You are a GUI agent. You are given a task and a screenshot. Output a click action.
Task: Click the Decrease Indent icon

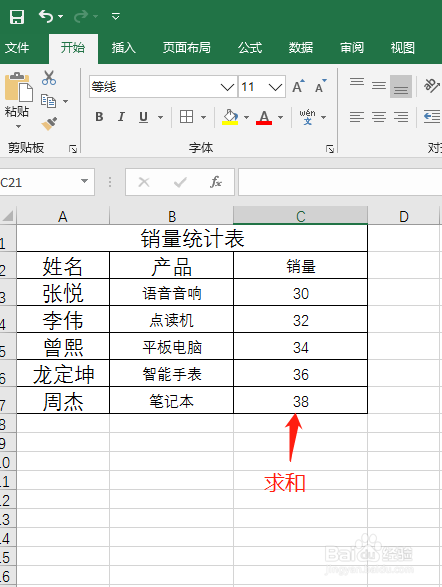click(432, 117)
